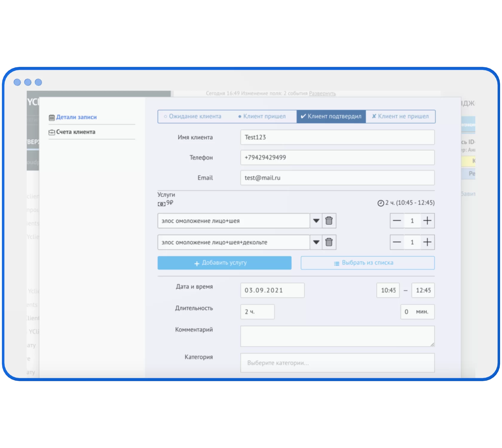Click the start time 10:45 field
The height and width of the screenshot is (448, 502).
[388, 290]
